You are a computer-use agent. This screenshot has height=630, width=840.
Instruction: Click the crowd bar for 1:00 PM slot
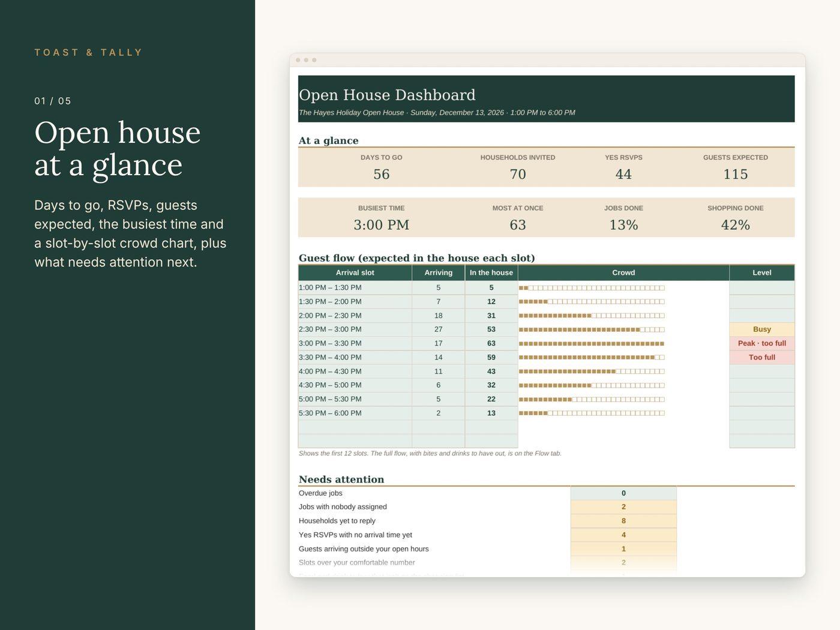pyautogui.click(x=592, y=288)
